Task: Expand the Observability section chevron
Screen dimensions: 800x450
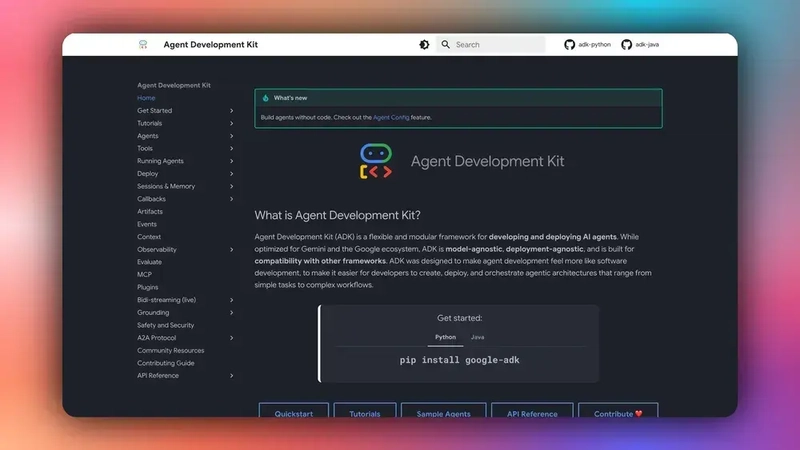Action: tap(232, 249)
